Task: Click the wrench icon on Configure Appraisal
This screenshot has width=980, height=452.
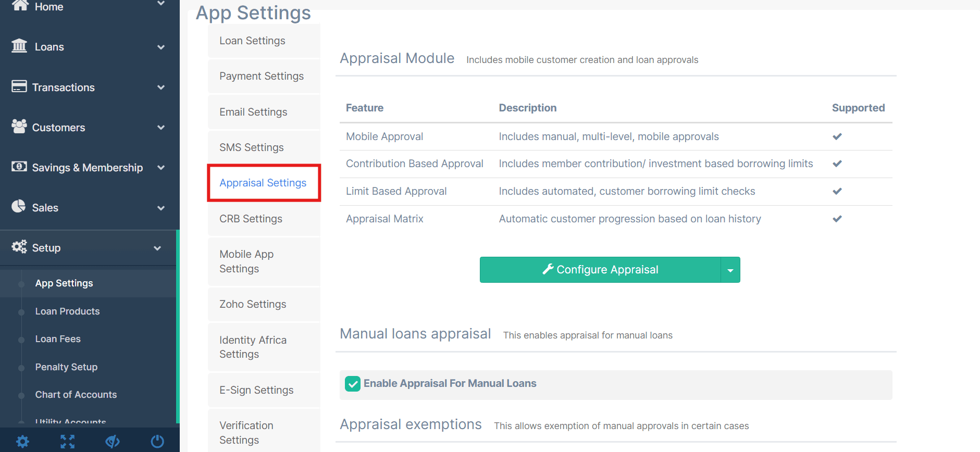Action: [548, 269]
